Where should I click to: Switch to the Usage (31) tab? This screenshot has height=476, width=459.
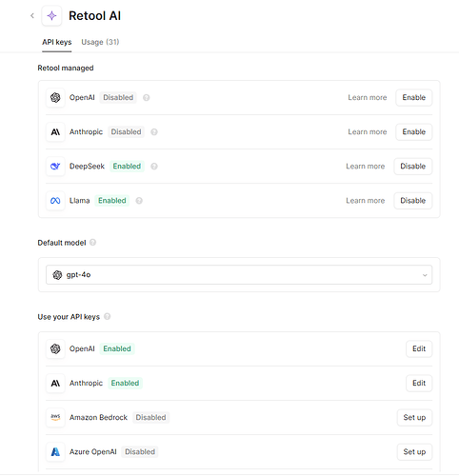pyautogui.click(x=100, y=42)
